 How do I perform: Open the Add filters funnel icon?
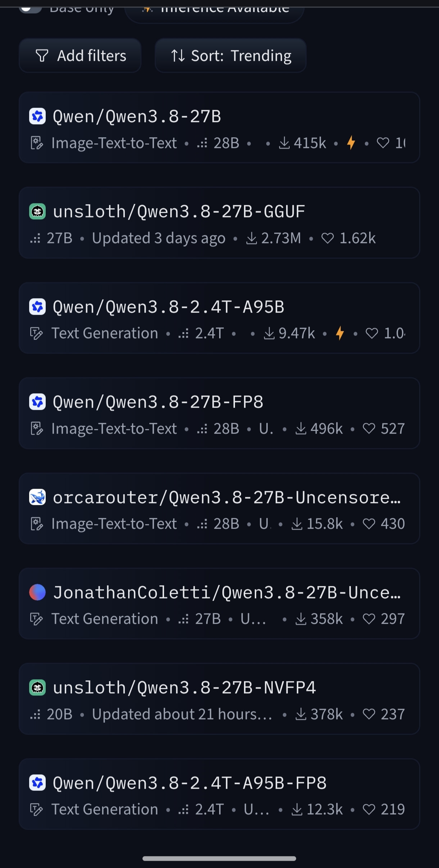click(x=42, y=56)
